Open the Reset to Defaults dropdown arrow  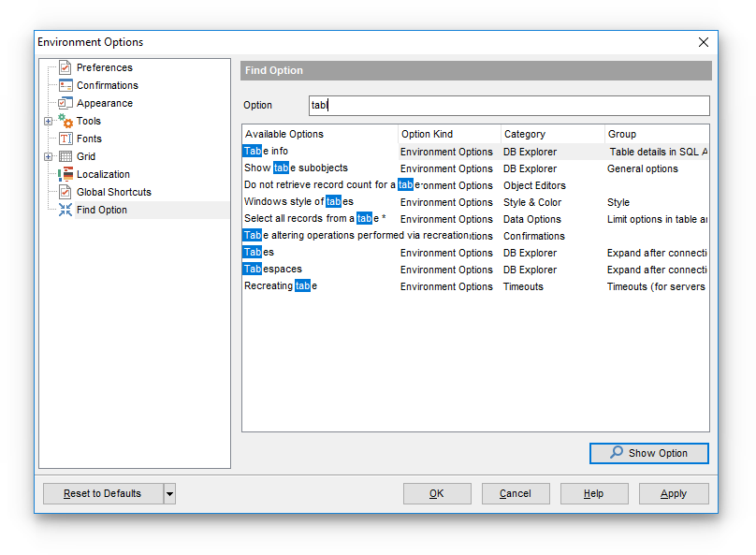coord(168,493)
